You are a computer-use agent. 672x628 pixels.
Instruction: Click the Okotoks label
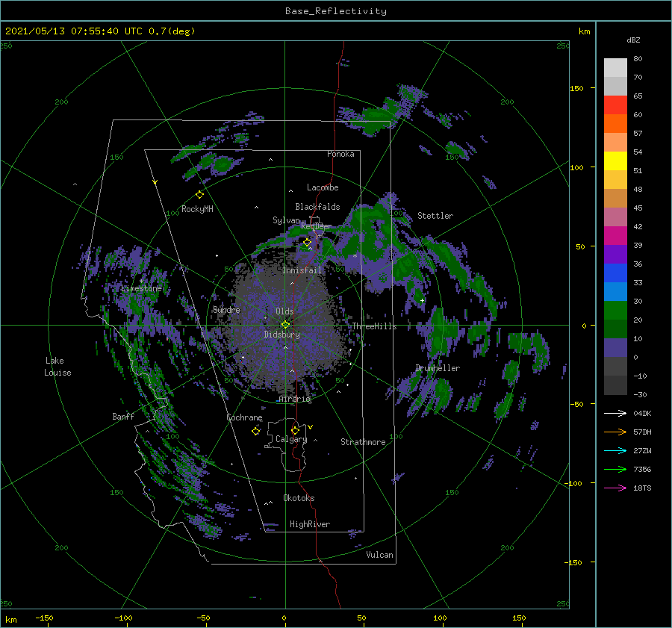[x=299, y=498]
